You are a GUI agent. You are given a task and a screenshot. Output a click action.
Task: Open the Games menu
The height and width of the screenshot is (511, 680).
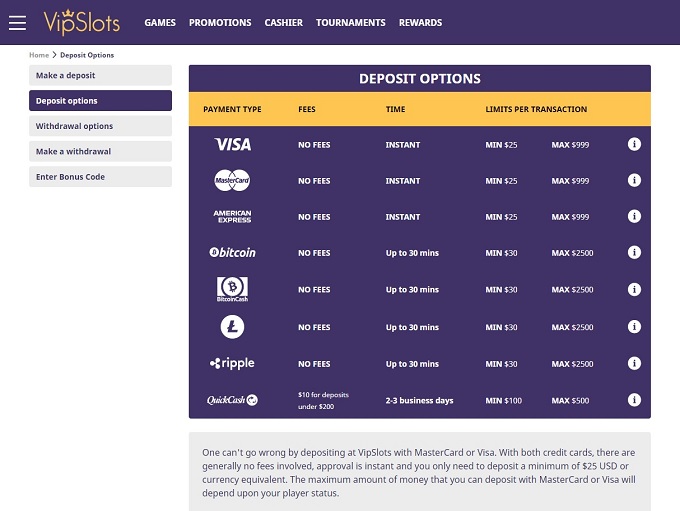point(160,22)
